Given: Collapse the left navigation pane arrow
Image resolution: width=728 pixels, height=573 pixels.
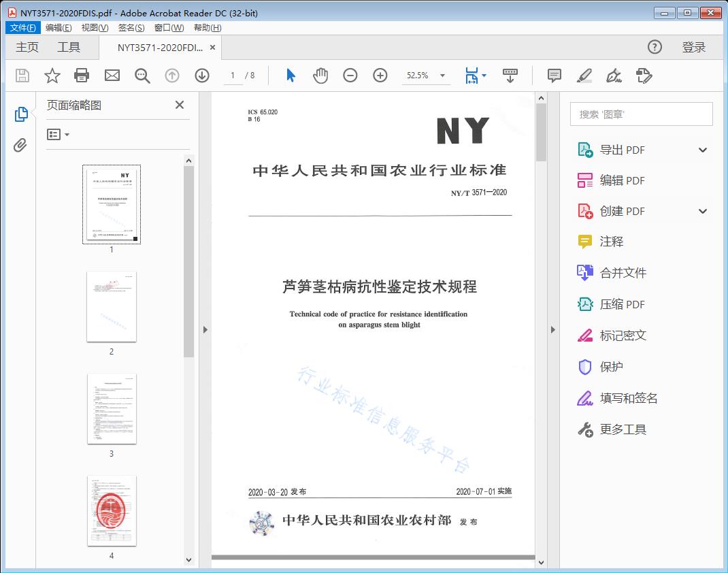Looking at the screenshot, I should click(x=205, y=330).
